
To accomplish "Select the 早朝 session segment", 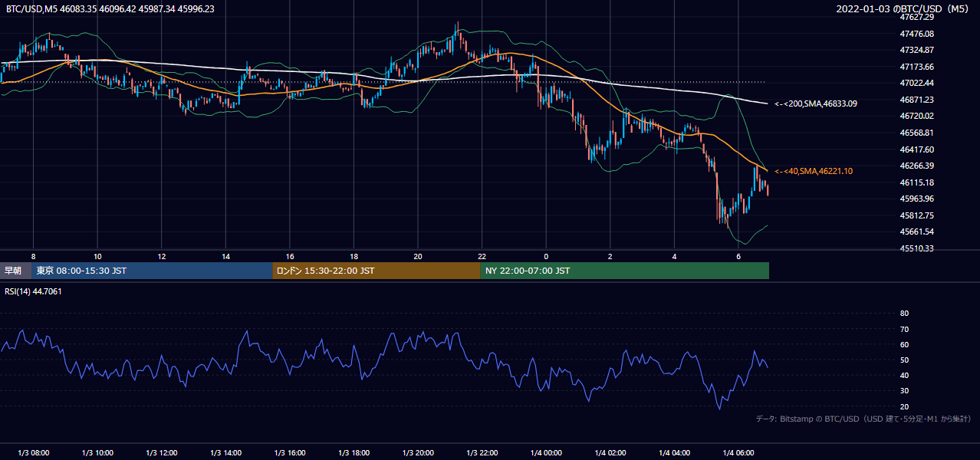I will click(x=16, y=271).
